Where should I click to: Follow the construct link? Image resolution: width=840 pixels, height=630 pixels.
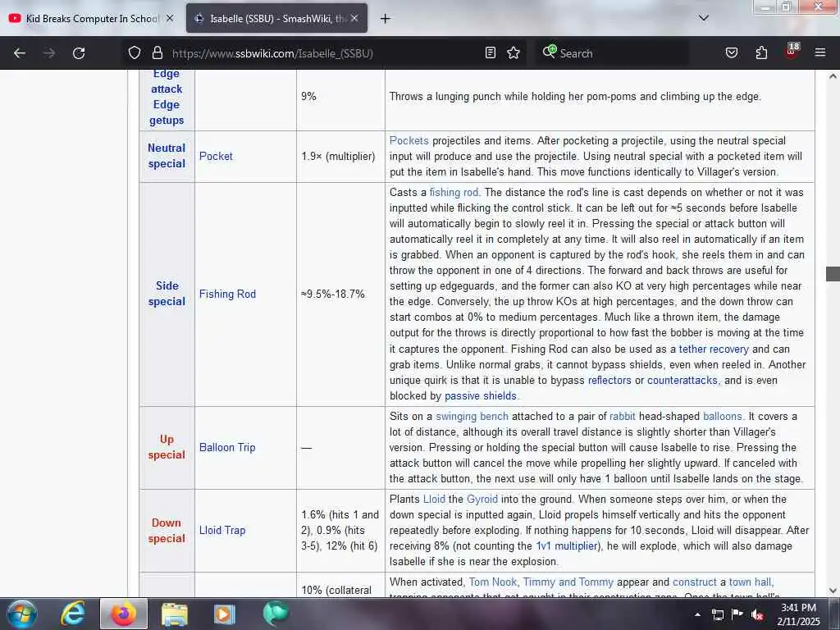(x=694, y=582)
